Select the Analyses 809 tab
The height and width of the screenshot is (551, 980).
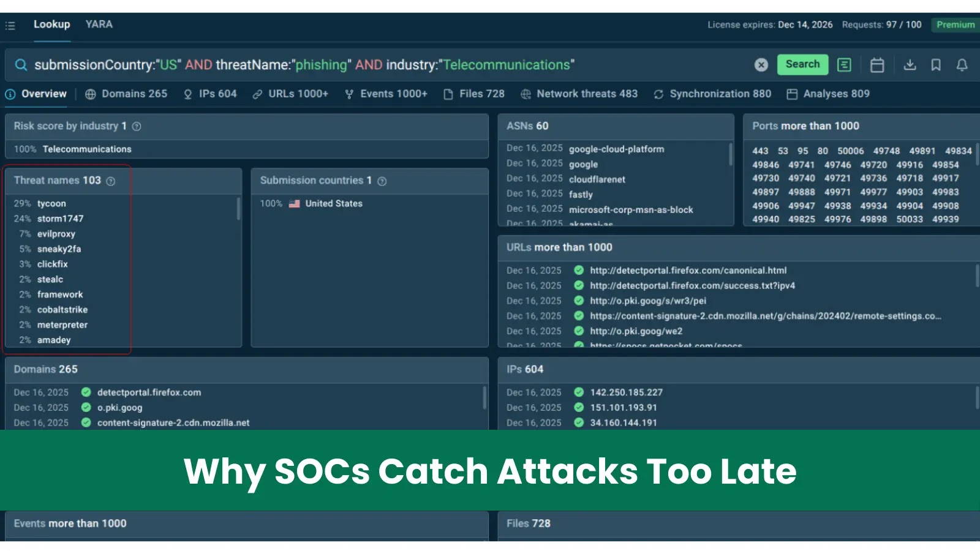pos(835,94)
